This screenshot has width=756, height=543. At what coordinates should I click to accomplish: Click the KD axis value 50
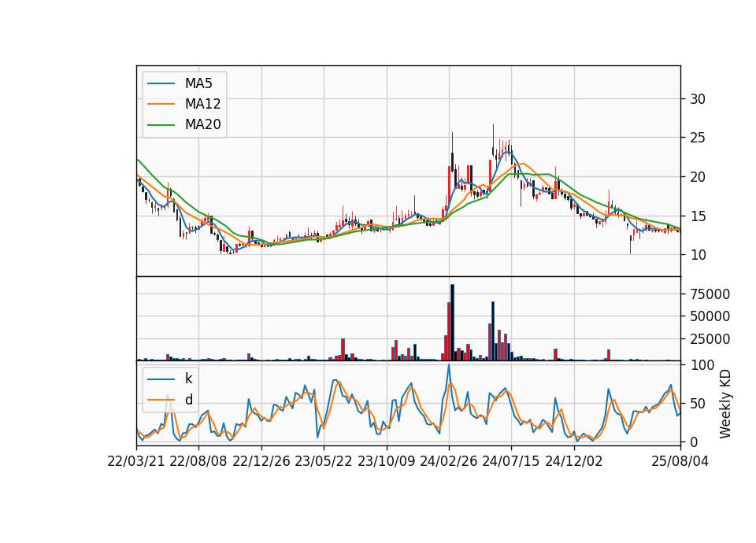pyautogui.click(x=698, y=404)
